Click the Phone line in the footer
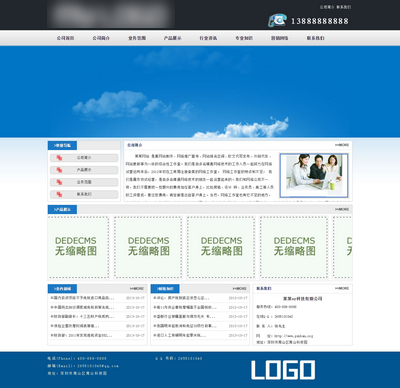This screenshot has height=388, width=400. click(x=77, y=359)
